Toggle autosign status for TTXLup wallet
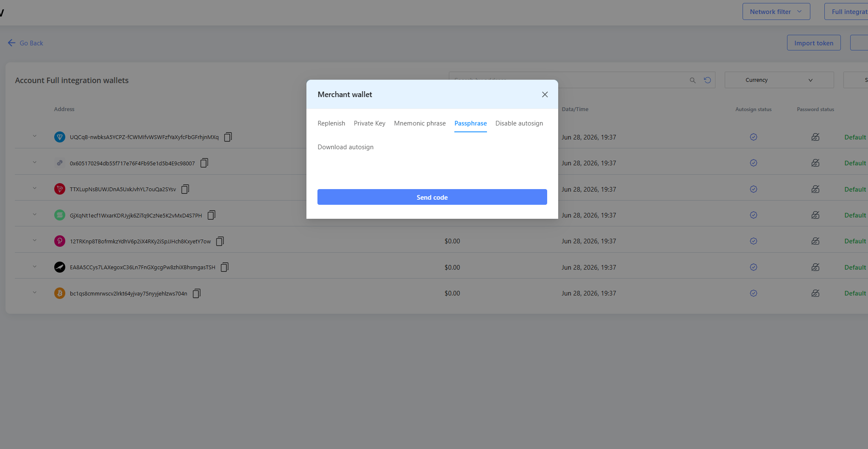Viewport: 868px width, 449px height. point(754,189)
